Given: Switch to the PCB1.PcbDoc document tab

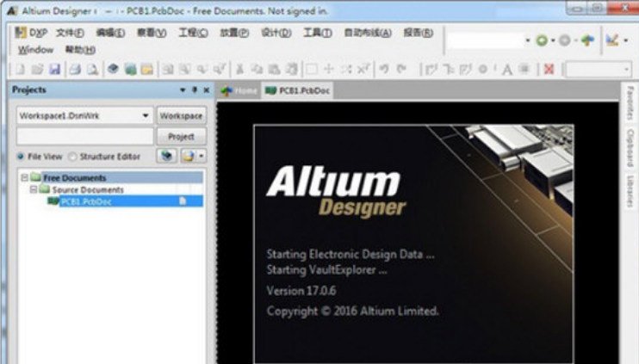Looking at the screenshot, I should (297, 90).
